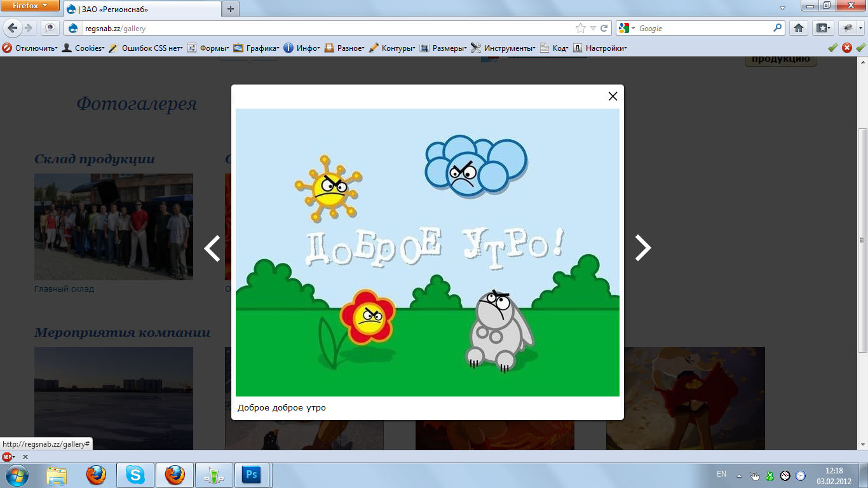Click the Ошибок CSS нет indicator
This screenshot has height=488, width=868.
coord(146,48)
